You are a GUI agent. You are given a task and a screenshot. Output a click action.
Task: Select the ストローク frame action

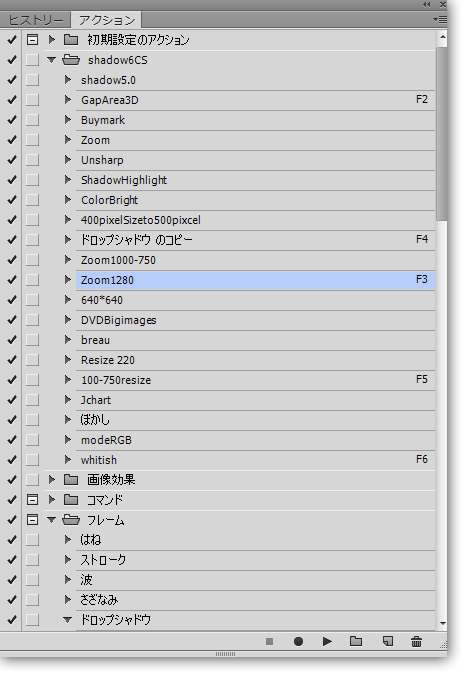click(x=255, y=560)
